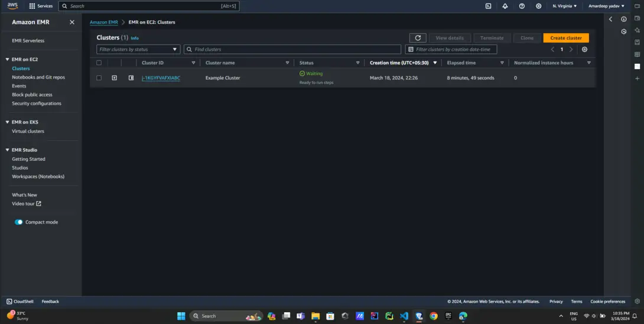Open EMR Serverless in sidebar
The image size is (644, 324).
click(x=28, y=41)
